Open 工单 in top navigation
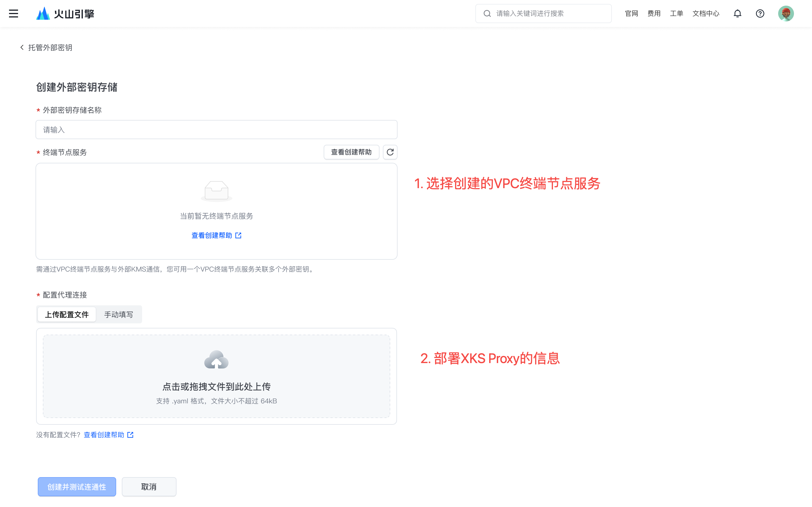The width and height of the screenshot is (812, 507). [x=676, y=14]
